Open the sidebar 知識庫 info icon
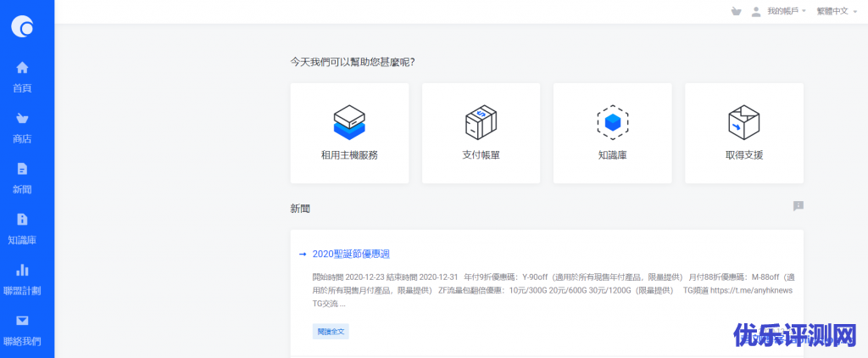Viewport: 868px width, 358px height. click(23, 219)
